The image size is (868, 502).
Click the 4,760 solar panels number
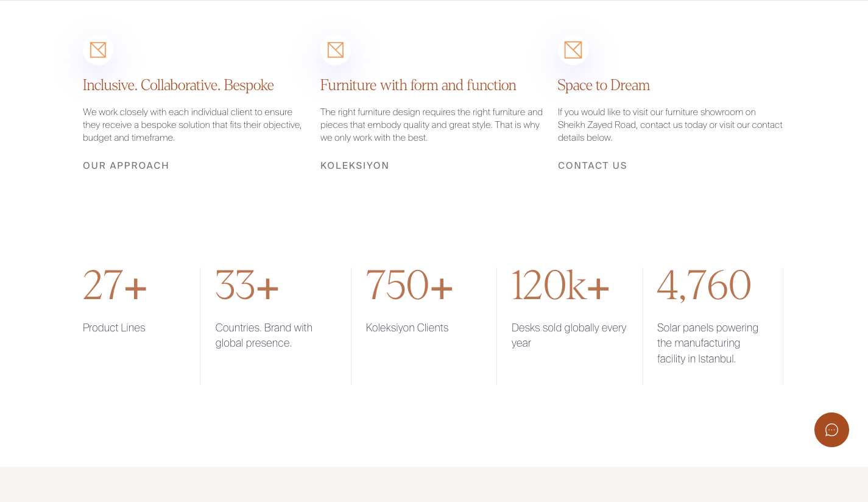[x=704, y=285]
